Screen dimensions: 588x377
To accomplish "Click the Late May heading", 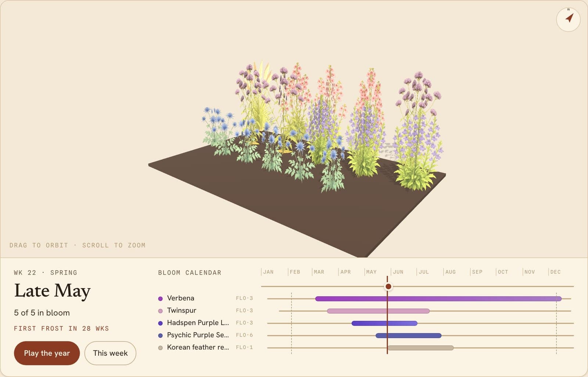I will [x=52, y=291].
